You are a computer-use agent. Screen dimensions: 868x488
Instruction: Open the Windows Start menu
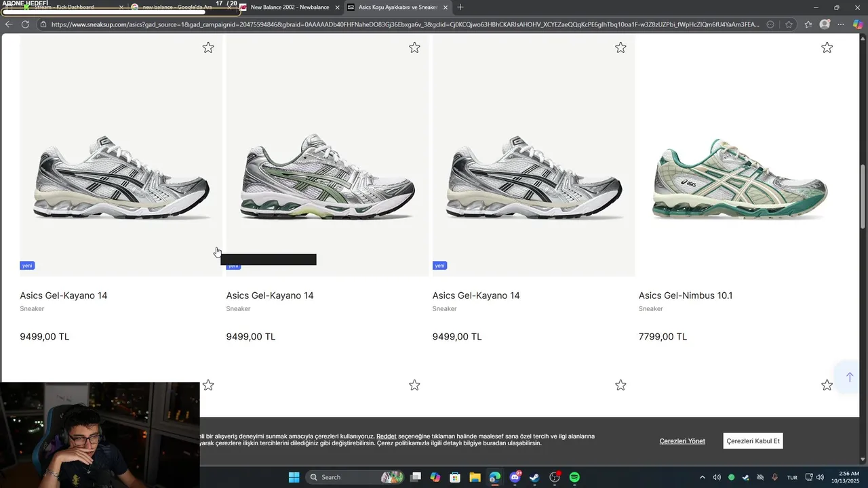[x=294, y=477]
